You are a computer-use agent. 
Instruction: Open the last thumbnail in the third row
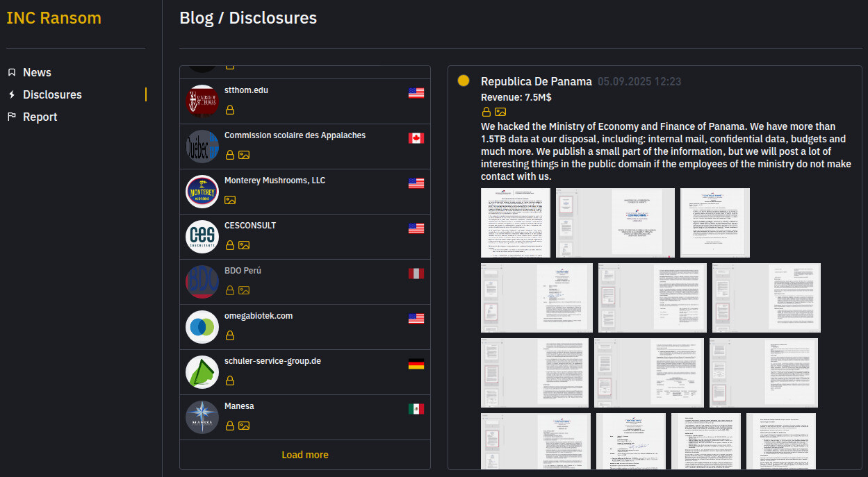764,373
